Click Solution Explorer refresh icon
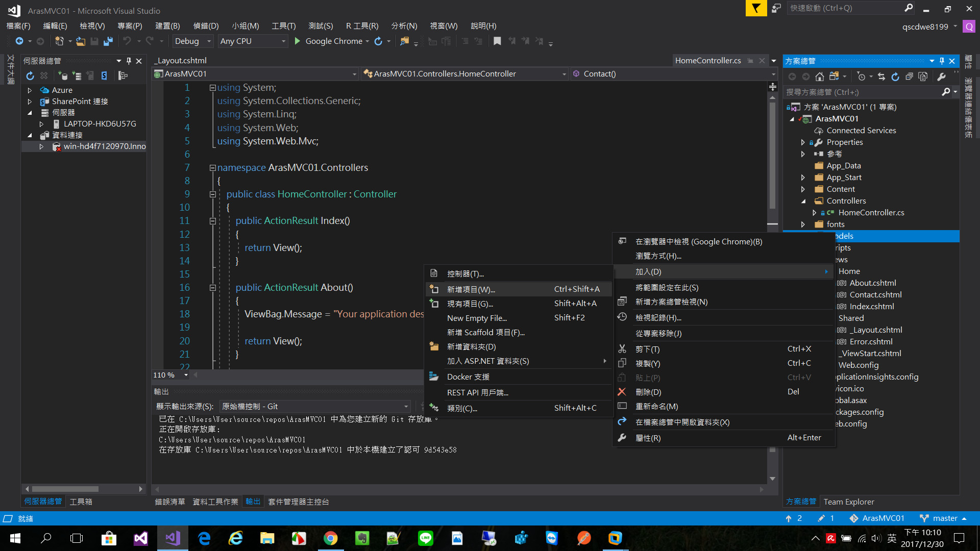 click(895, 77)
